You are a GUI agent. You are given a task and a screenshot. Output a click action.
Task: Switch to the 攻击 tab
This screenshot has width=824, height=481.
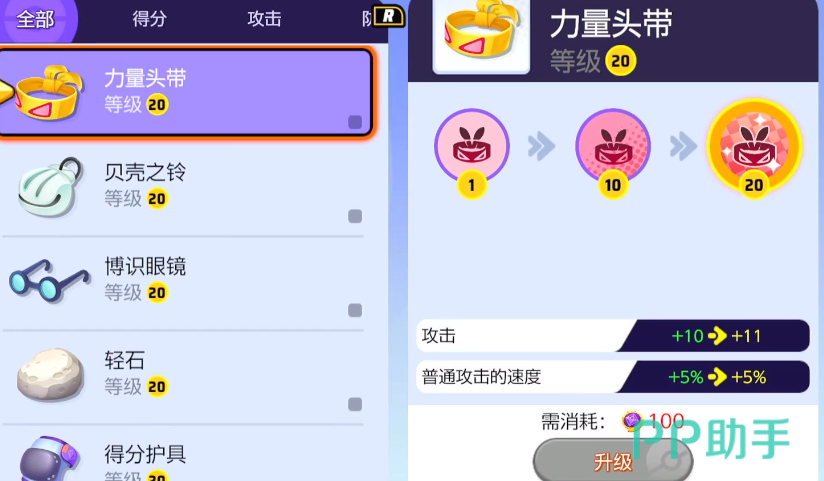pos(264,19)
